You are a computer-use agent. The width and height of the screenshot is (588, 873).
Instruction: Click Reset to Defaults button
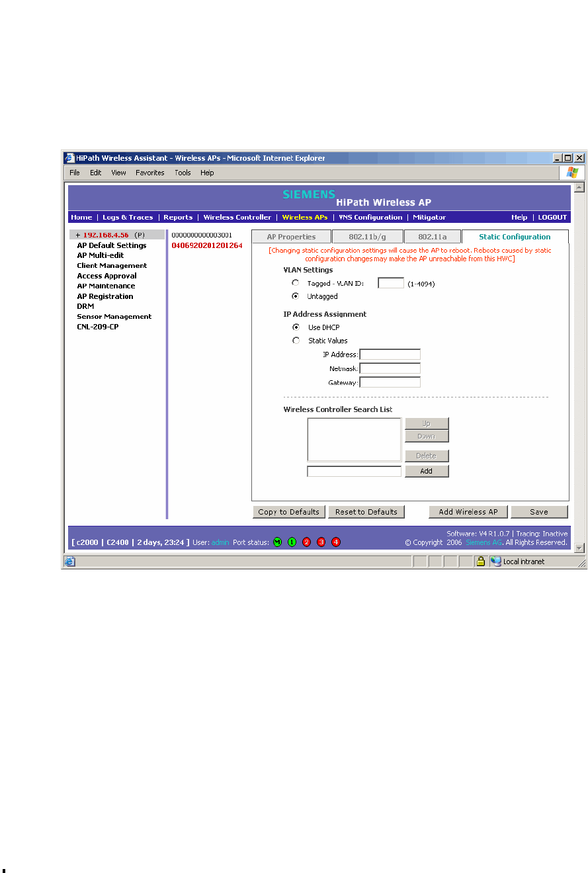tap(366, 512)
